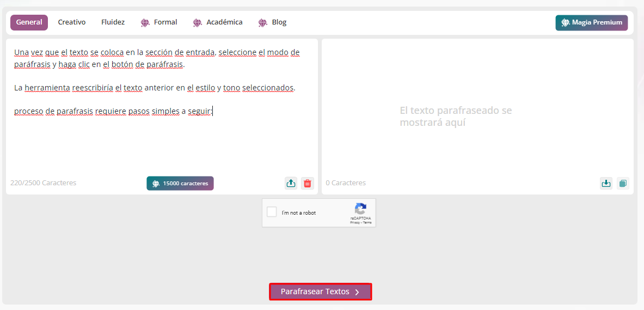Open reCAPTCHA Privacy link
This screenshot has width=644, height=310.
point(354,222)
